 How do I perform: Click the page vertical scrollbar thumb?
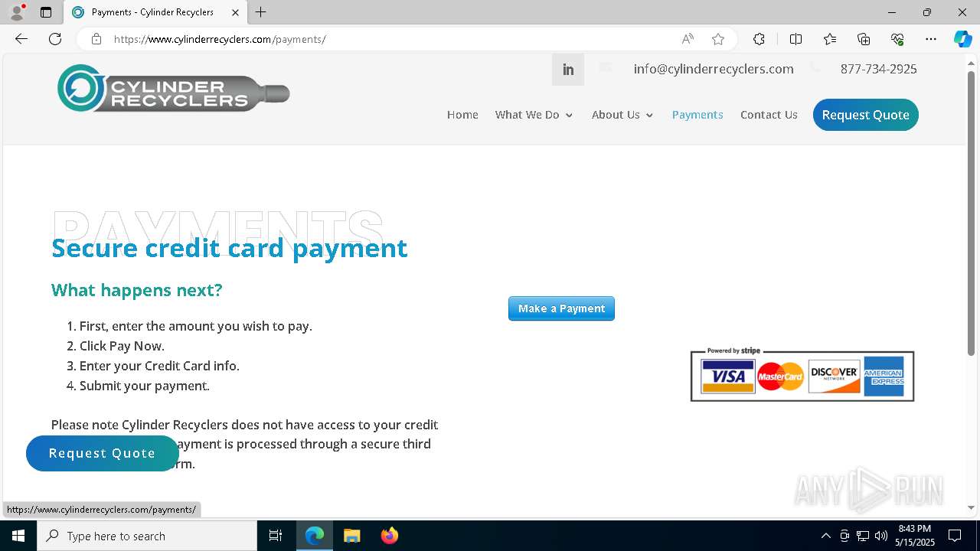(972, 213)
